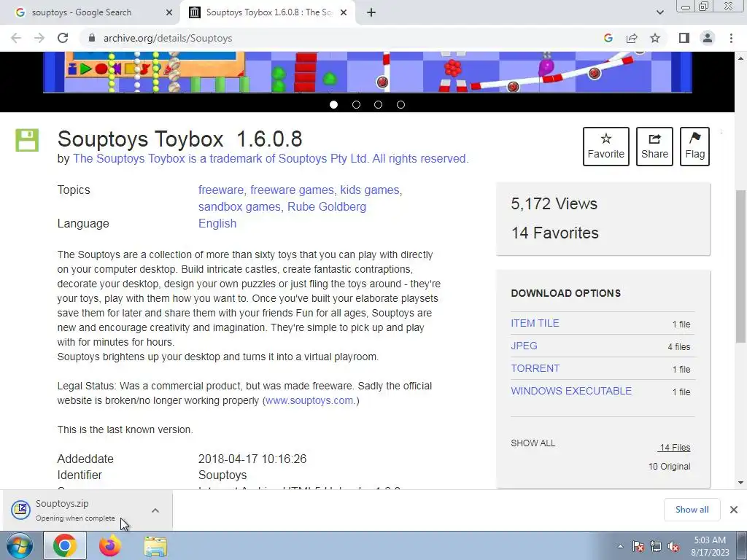The width and height of the screenshot is (747, 560).
Task: Open the Souptoys Pty Ltd creator link
Action: click(x=271, y=158)
